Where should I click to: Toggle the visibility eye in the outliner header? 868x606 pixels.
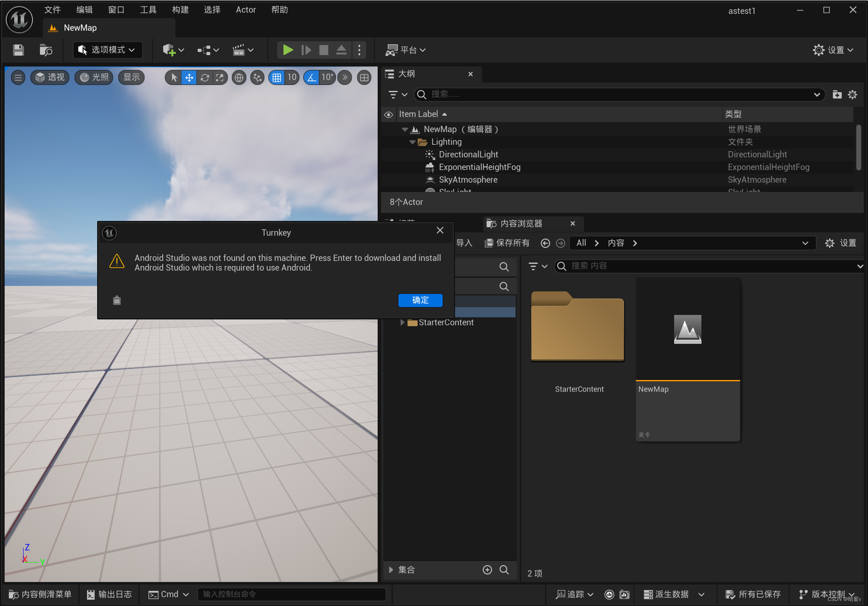388,114
